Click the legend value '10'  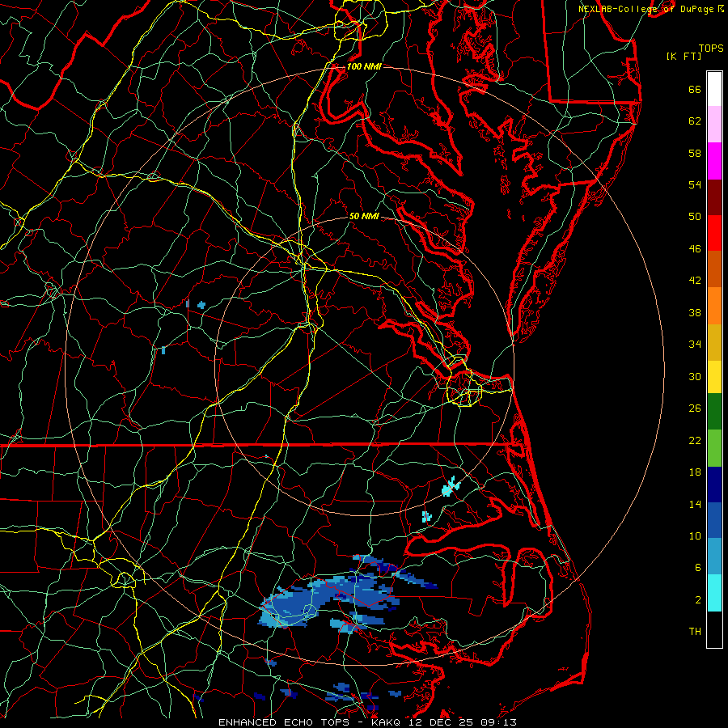coord(695,536)
